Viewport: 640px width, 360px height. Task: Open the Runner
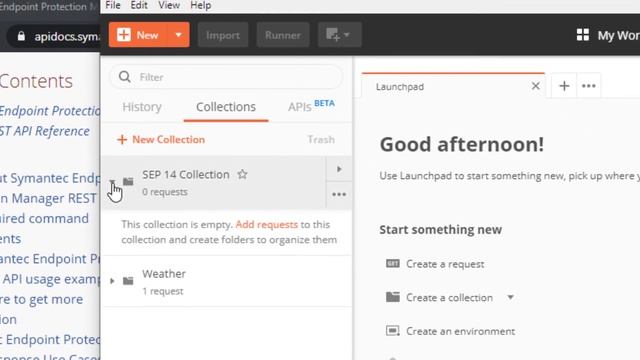point(283,35)
